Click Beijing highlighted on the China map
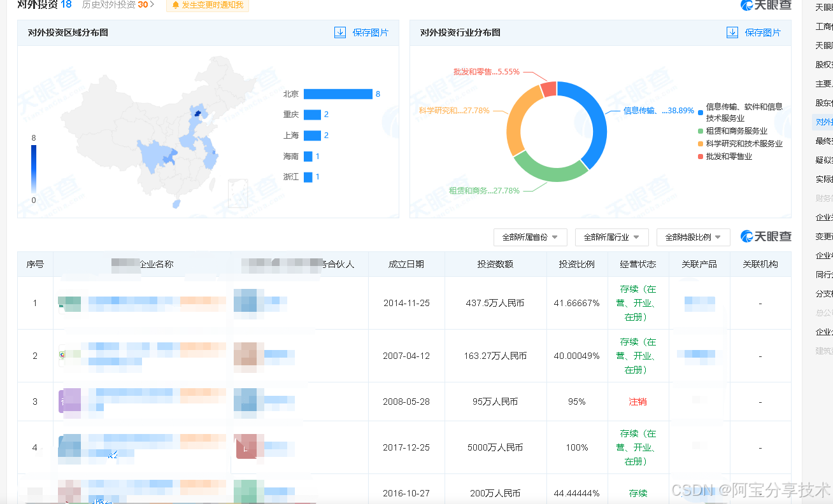Screen dimensions: 833x504 coord(197,113)
